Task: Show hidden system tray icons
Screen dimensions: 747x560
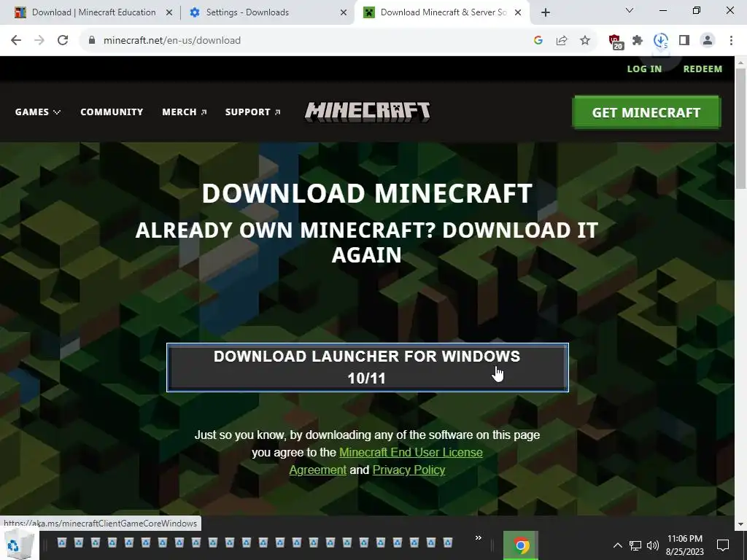Action: [617, 545]
